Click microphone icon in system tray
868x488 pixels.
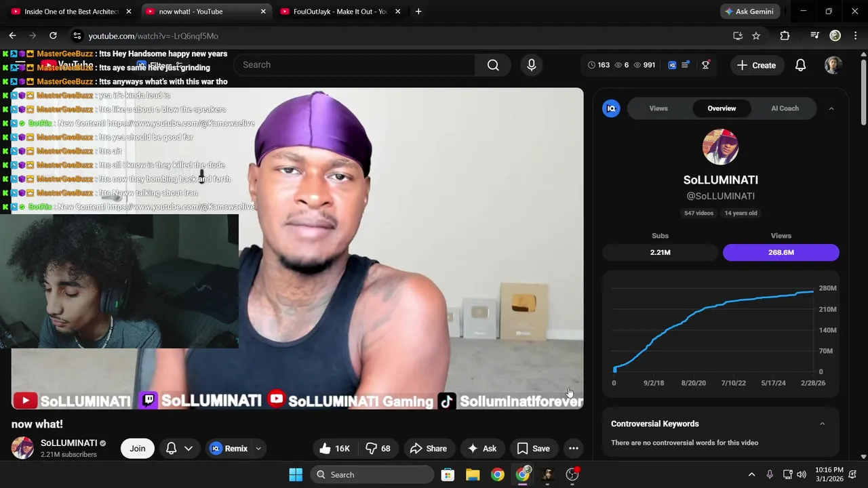point(770,474)
